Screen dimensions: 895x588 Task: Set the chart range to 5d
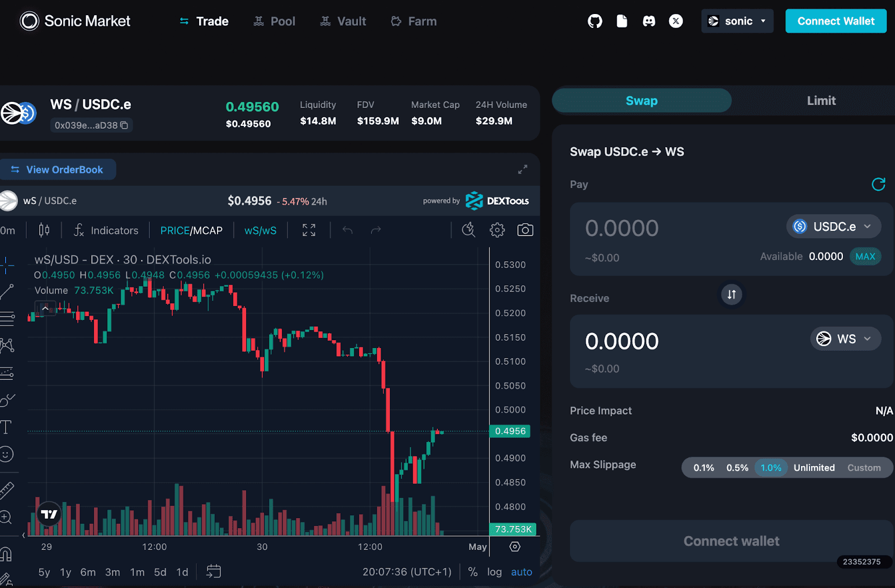[160, 572]
